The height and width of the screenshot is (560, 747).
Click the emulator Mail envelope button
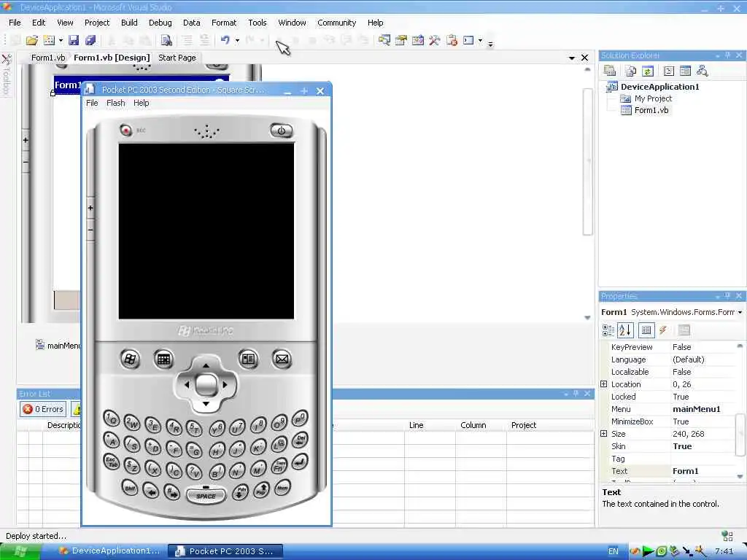click(282, 359)
